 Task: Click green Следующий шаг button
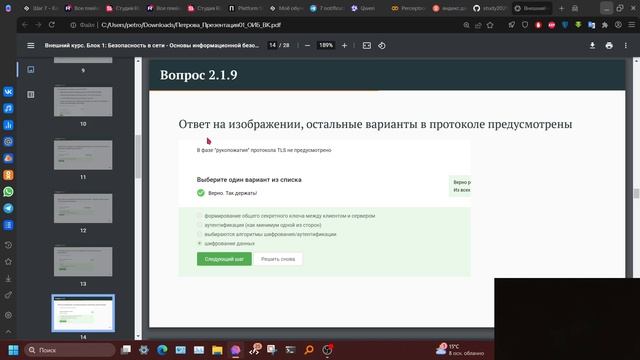pyautogui.click(x=224, y=259)
